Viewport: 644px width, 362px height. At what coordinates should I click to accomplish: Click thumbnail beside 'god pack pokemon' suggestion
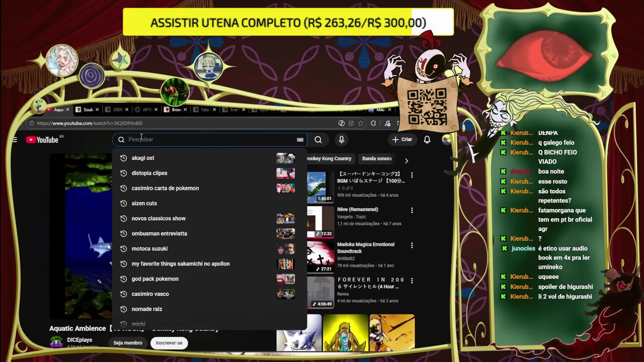(x=285, y=279)
